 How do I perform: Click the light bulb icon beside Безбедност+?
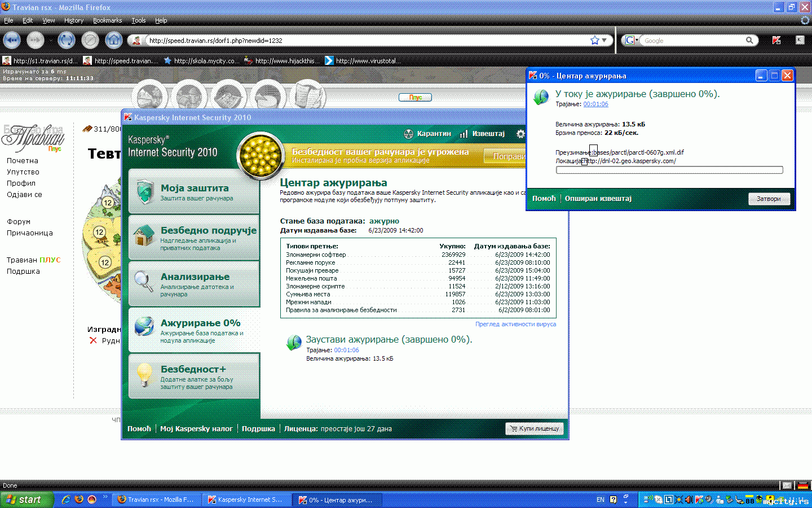pyautogui.click(x=145, y=375)
